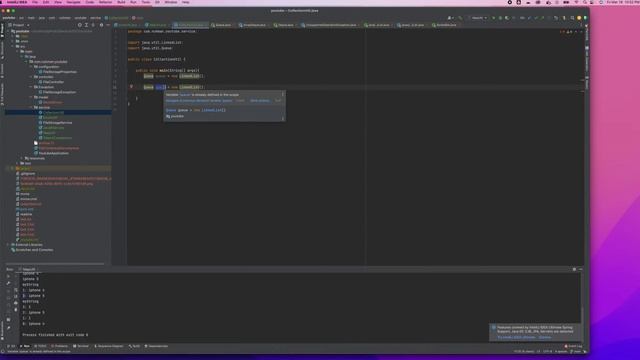Screen dimensions: 640x360
Task: Collapse the controller package folder
Action: coord(31,77)
